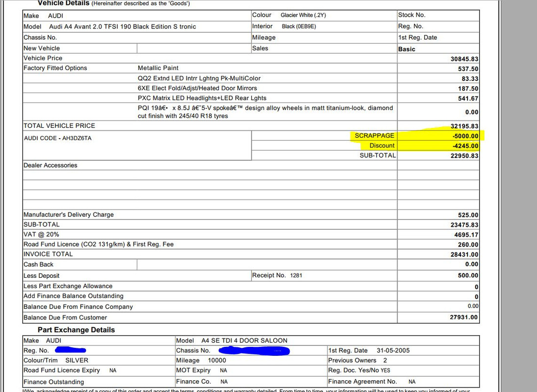This screenshot has width=537, height=392.
Task: Click the Colour/Trim SILVER text
Action: click(56, 361)
